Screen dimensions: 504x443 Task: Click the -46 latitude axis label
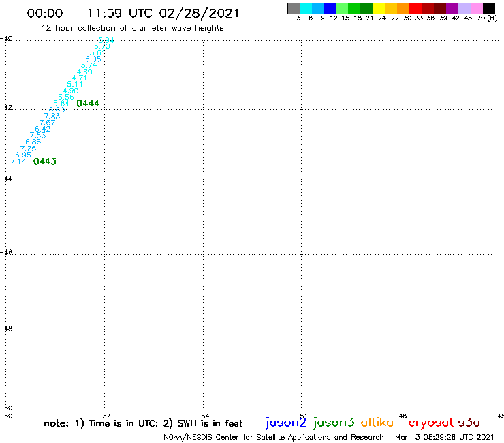[6, 252]
